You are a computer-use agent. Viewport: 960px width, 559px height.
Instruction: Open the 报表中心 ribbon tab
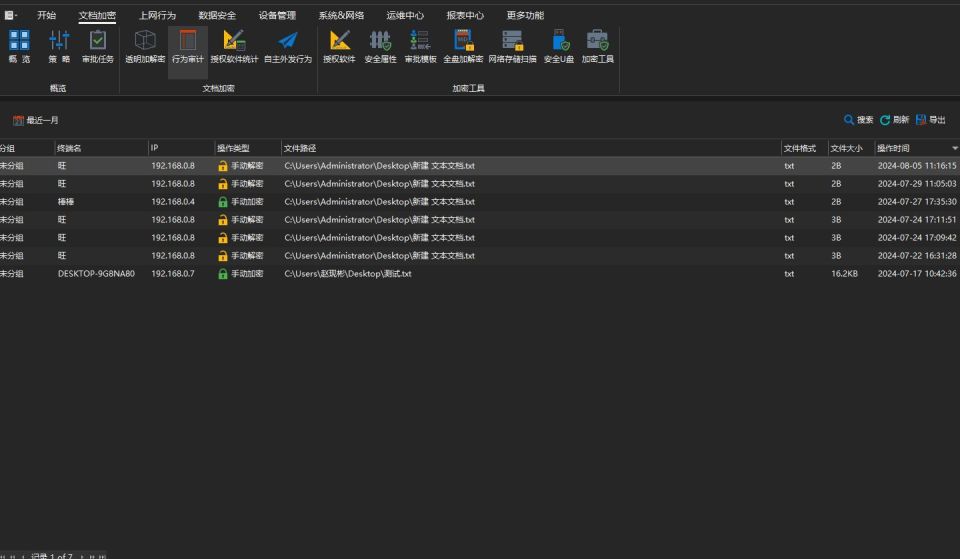pyautogui.click(x=465, y=15)
